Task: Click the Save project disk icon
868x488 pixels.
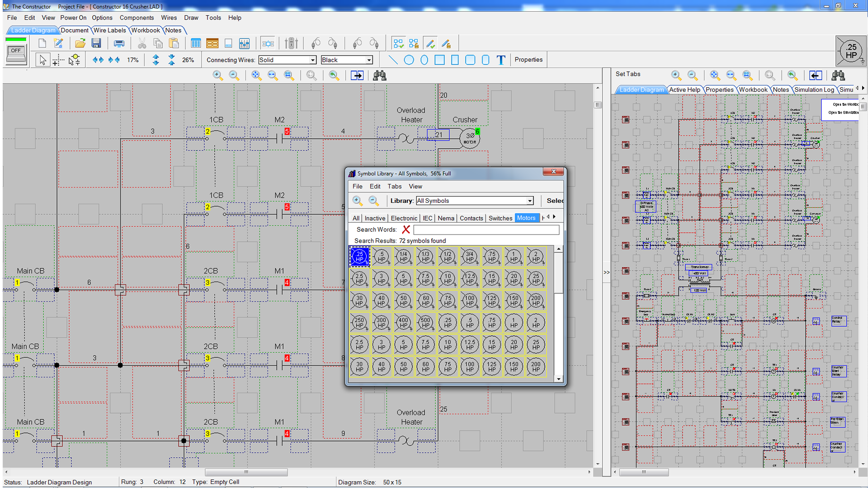Action: coord(96,43)
